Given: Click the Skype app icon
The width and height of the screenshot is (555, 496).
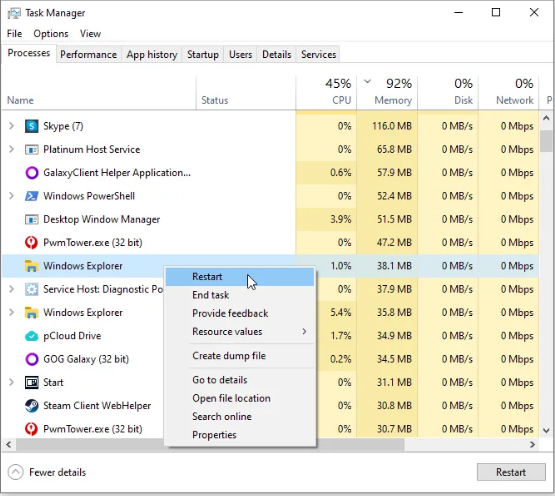Looking at the screenshot, I should click(x=32, y=126).
